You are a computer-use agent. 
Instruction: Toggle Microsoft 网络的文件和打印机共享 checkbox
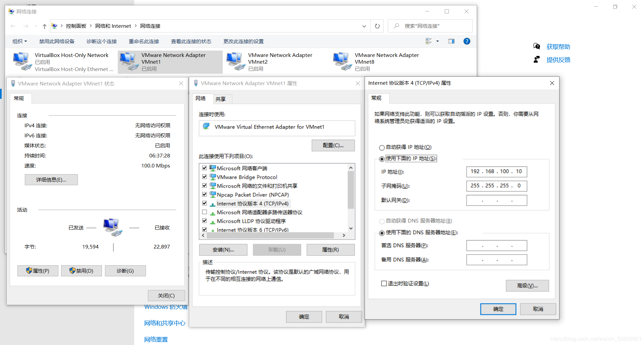[204, 185]
